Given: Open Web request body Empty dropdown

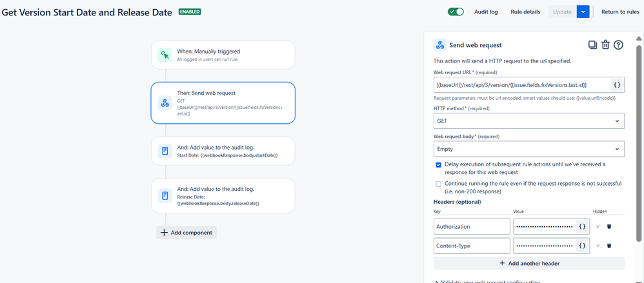Looking at the screenshot, I should click(x=529, y=149).
